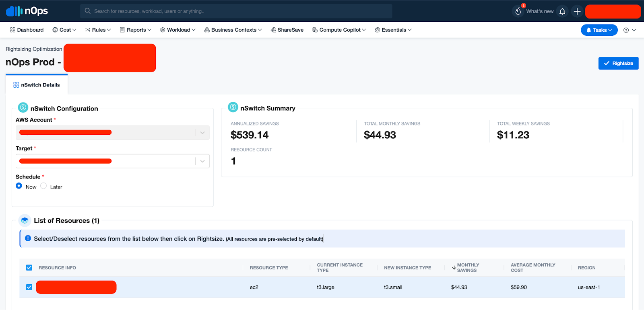
Task: Click the nOps logo icon
Action: (14, 11)
